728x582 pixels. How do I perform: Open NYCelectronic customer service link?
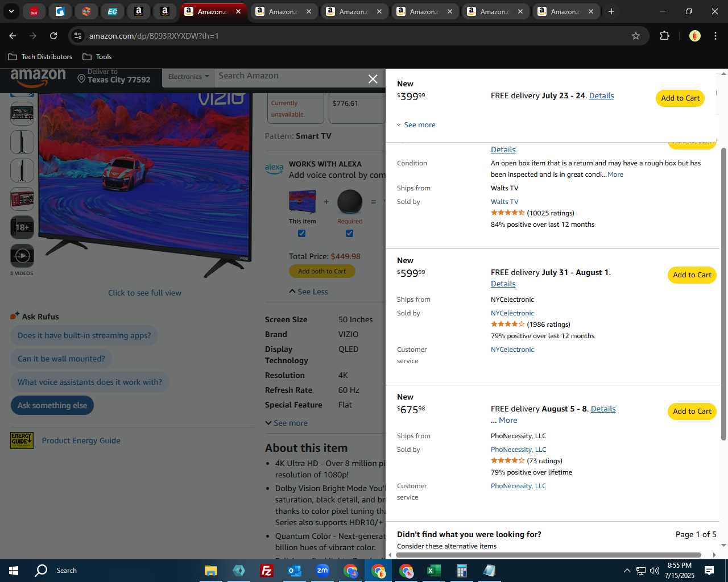pos(512,350)
